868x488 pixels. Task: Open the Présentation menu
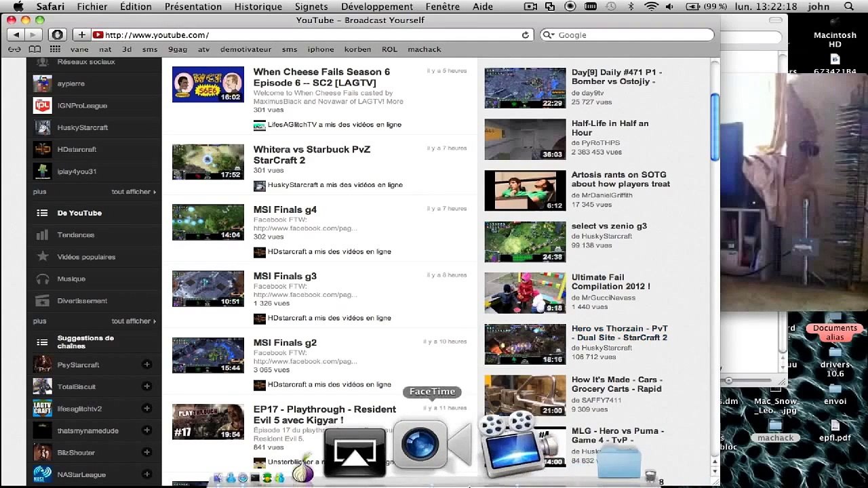point(193,7)
